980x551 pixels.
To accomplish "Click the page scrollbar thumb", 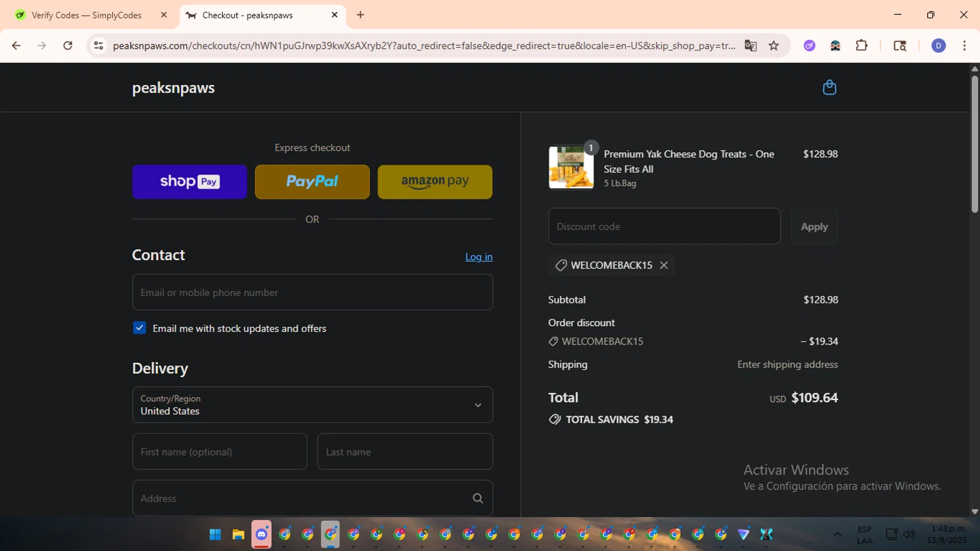I will [x=975, y=144].
